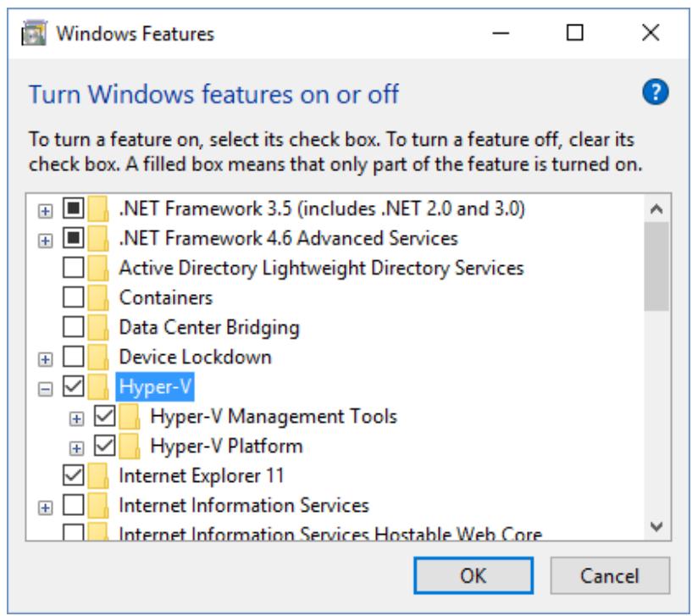Click the Cancel button

610,576
